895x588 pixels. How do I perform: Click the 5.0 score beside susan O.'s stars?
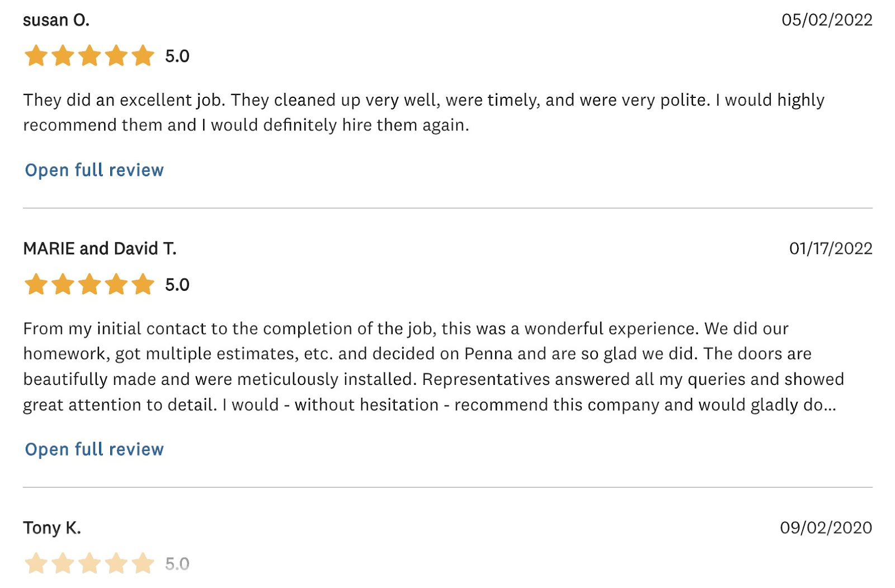[178, 55]
